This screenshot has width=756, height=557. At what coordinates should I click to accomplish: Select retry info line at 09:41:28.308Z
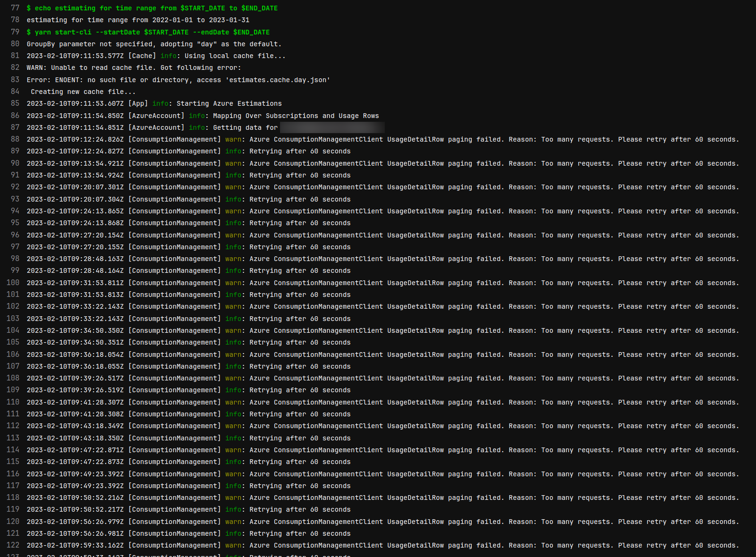[x=188, y=414]
